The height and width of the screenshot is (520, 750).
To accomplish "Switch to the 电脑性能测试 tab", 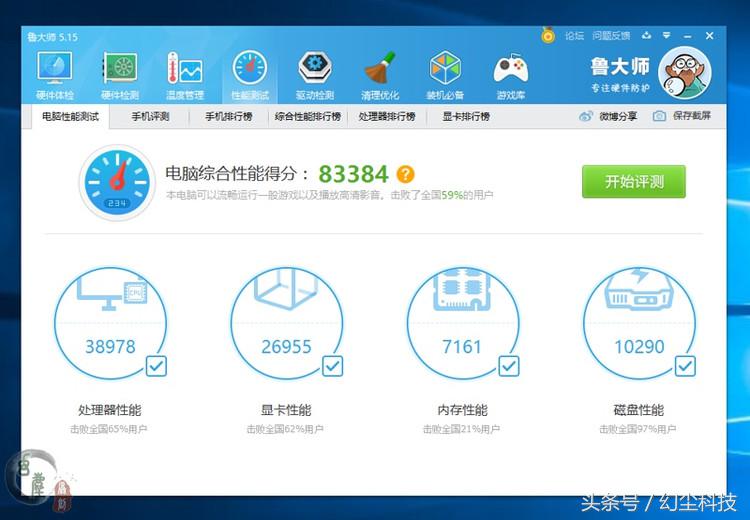I will (x=70, y=117).
